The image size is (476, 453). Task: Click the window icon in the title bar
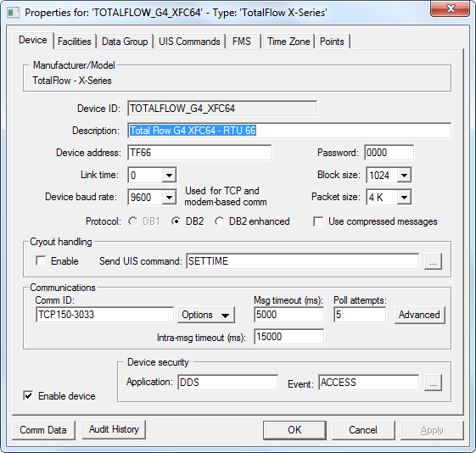pyautogui.click(x=13, y=13)
